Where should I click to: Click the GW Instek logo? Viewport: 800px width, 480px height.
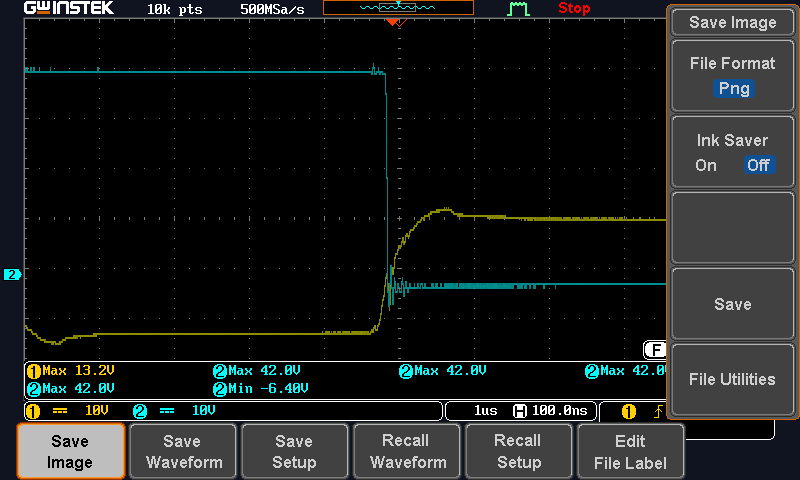(69, 8)
